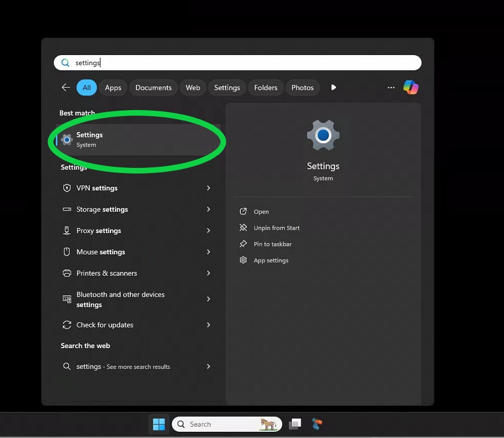Switch to the Documents filter
The height and width of the screenshot is (438, 504).
(153, 88)
